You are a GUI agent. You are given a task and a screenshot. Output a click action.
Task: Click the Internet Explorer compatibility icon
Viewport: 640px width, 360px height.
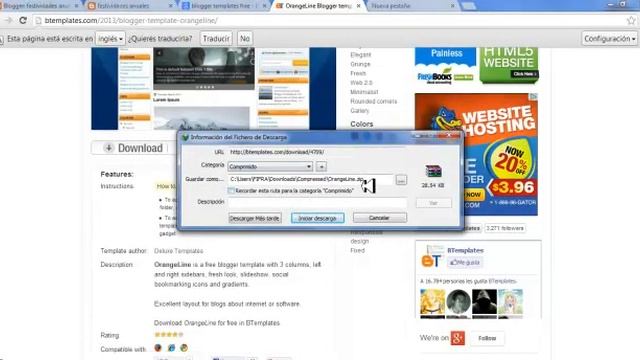(171, 348)
